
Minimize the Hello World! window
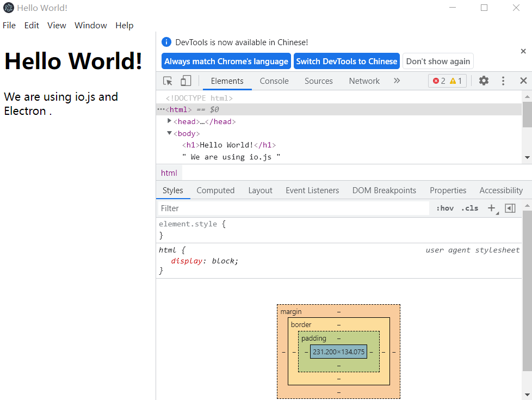pos(452,8)
